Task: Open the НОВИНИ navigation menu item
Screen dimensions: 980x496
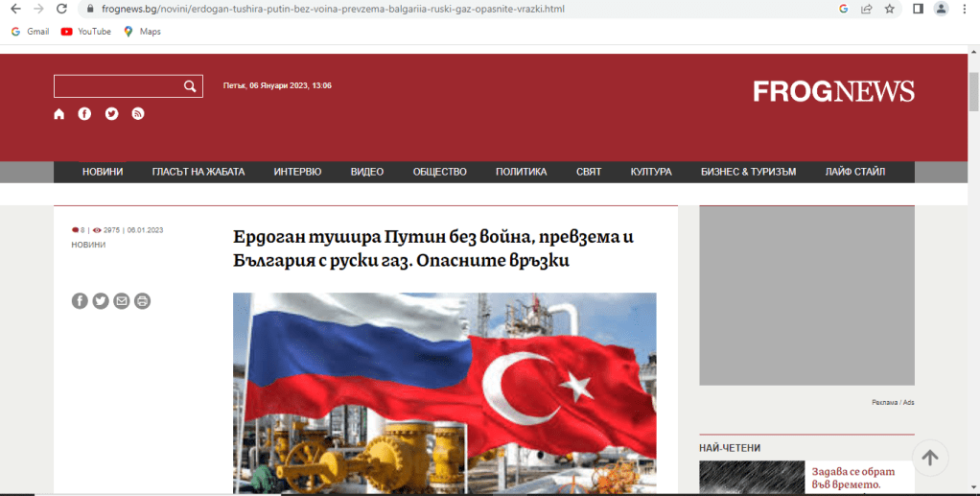Action: (103, 172)
